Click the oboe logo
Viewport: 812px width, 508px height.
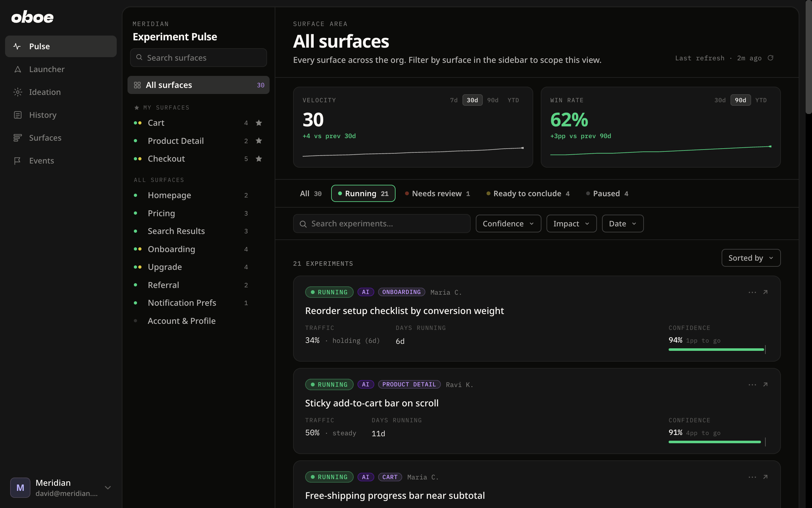pos(33,17)
